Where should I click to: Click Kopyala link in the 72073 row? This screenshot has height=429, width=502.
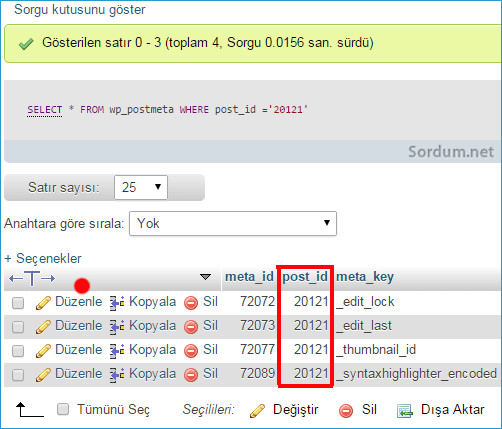click(x=153, y=326)
